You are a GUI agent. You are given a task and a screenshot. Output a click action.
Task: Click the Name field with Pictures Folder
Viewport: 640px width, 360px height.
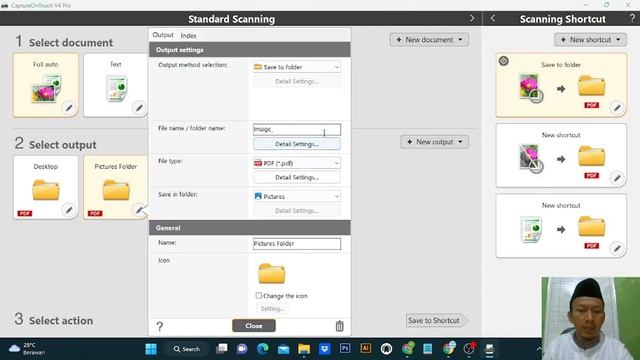[297, 244]
